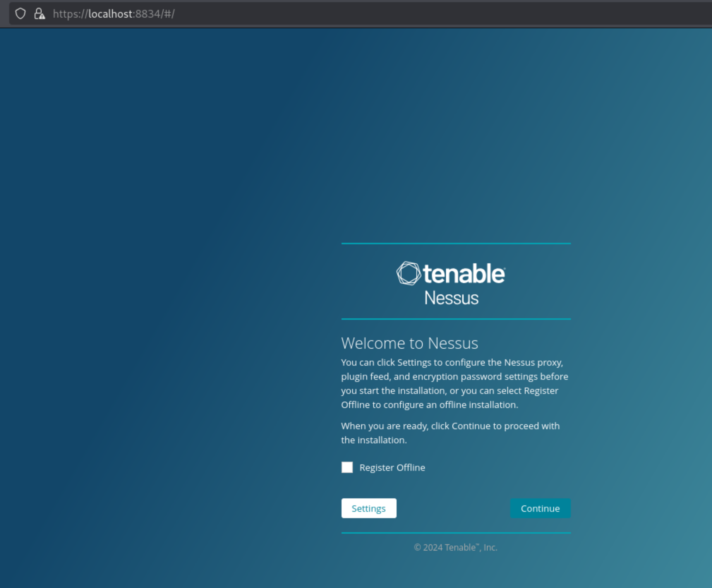Click the Welcome to Nessus heading
The height and width of the screenshot is (588, 712).
[410, 343]
